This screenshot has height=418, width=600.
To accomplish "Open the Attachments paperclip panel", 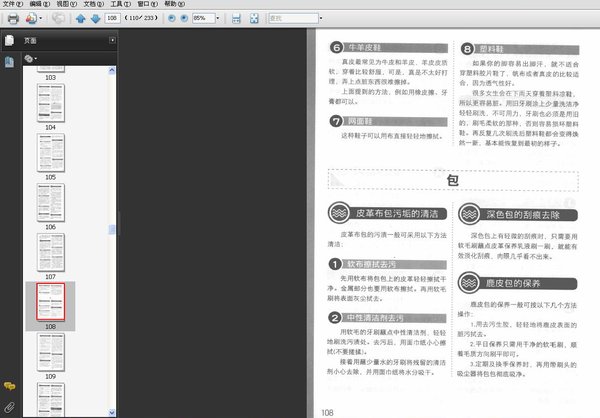I will (10, 406).
